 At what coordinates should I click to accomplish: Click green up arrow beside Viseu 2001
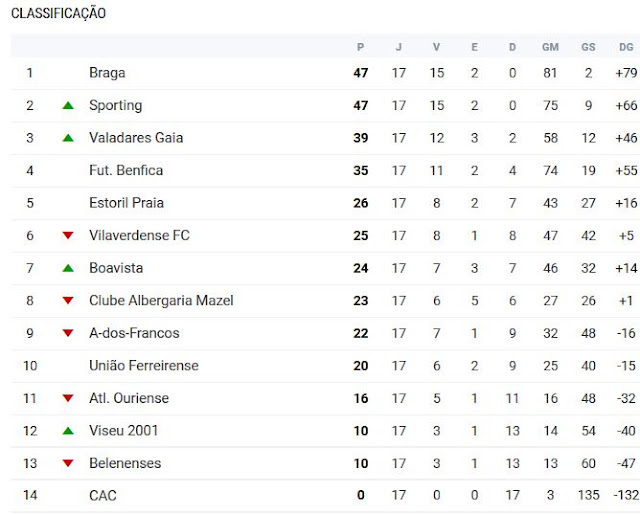[68, 431]
